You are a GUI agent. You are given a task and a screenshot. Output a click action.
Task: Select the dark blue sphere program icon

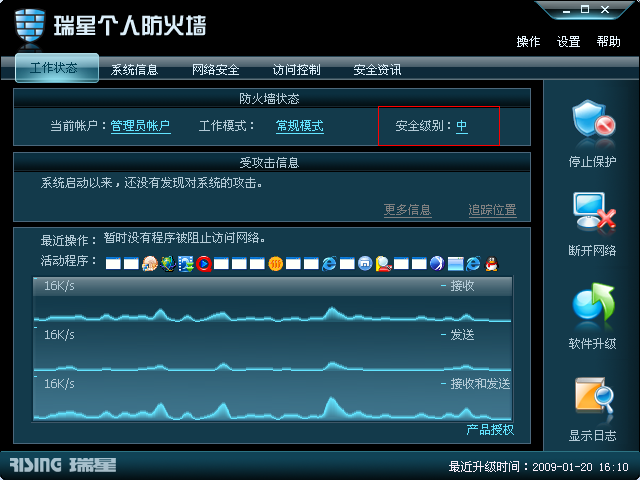click(x=437, y=264)
